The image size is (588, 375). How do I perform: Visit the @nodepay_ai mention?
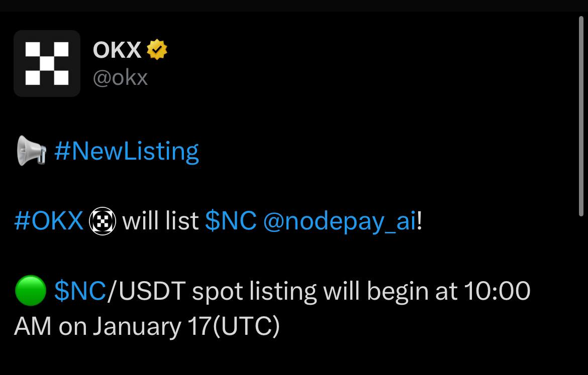click(340, 222)
